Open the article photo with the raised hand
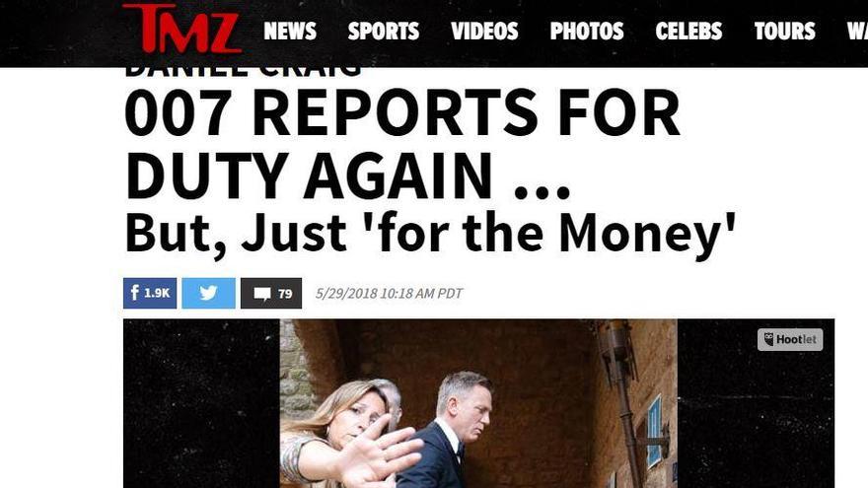 tap(478, 403)
